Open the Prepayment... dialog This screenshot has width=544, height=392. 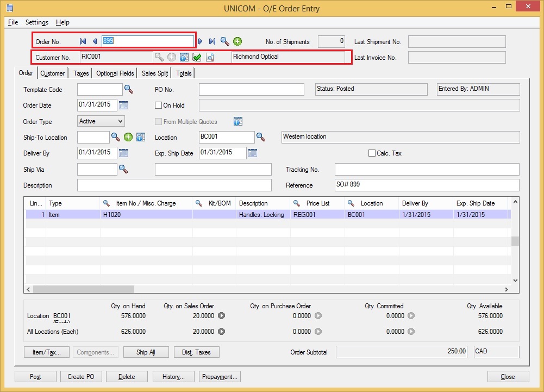[220, 377]
